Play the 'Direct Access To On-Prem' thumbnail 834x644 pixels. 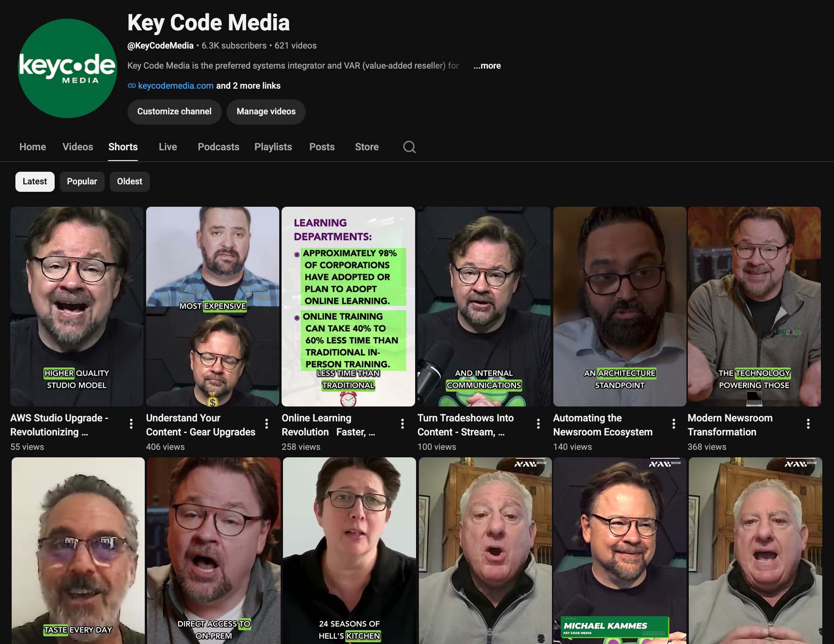(214, 551)
